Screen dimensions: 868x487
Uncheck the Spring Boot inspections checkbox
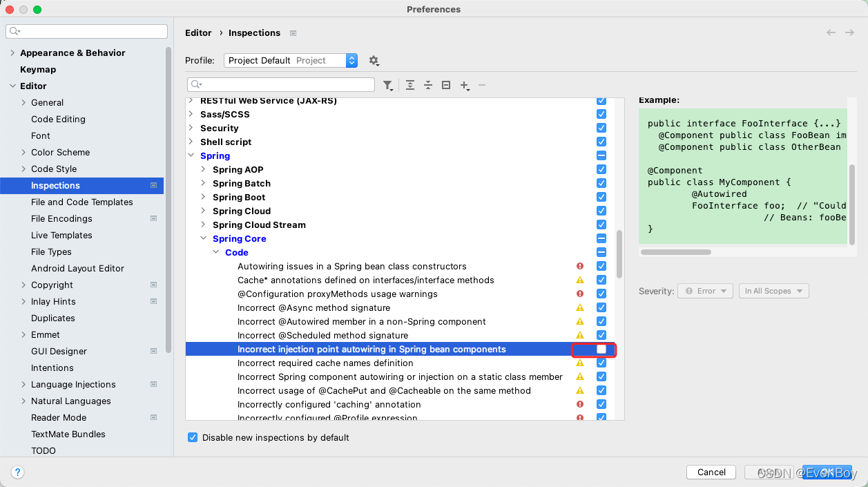point(601,197)
